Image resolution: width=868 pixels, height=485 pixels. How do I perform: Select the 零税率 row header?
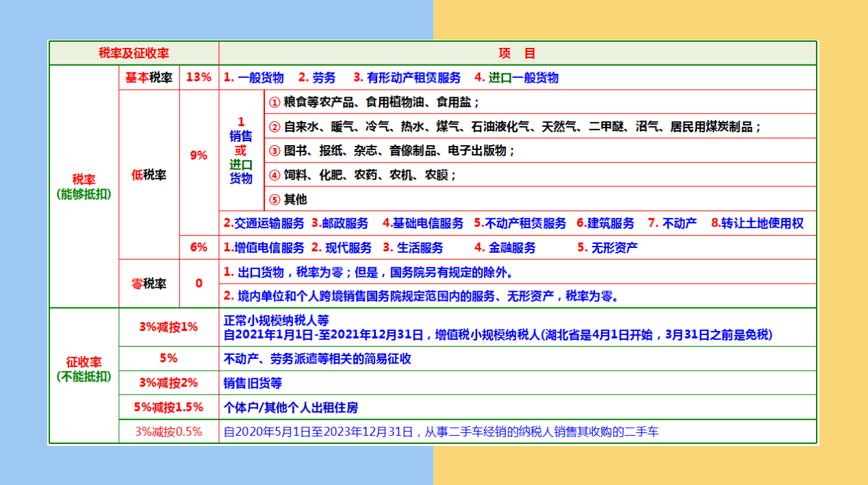click(x=149, y=283)
